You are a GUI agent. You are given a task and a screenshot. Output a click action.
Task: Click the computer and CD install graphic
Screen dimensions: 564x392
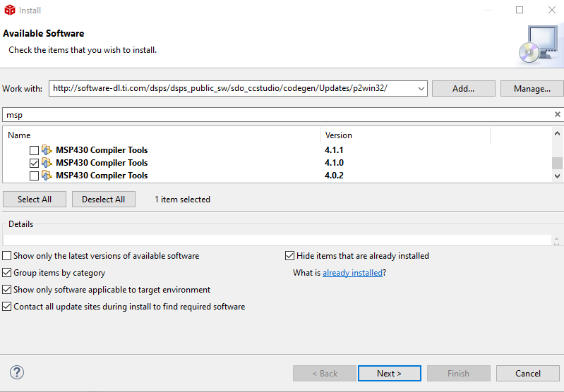(539, 45)
